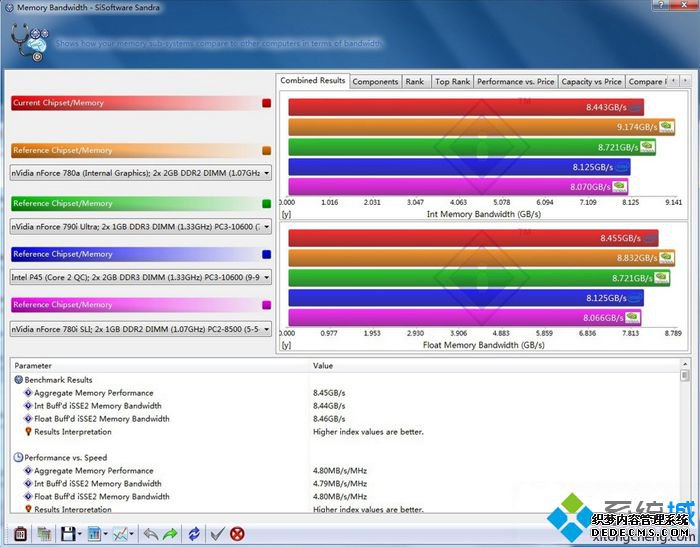Click the Benchmark Results globe icon
Screen dimensions: 700x547
tap(18, 380)
